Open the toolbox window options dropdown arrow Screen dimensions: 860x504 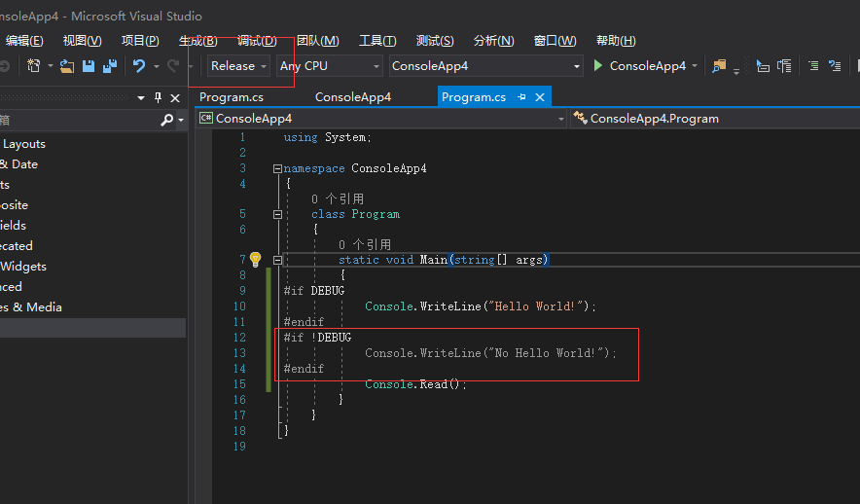coord(141,97)
